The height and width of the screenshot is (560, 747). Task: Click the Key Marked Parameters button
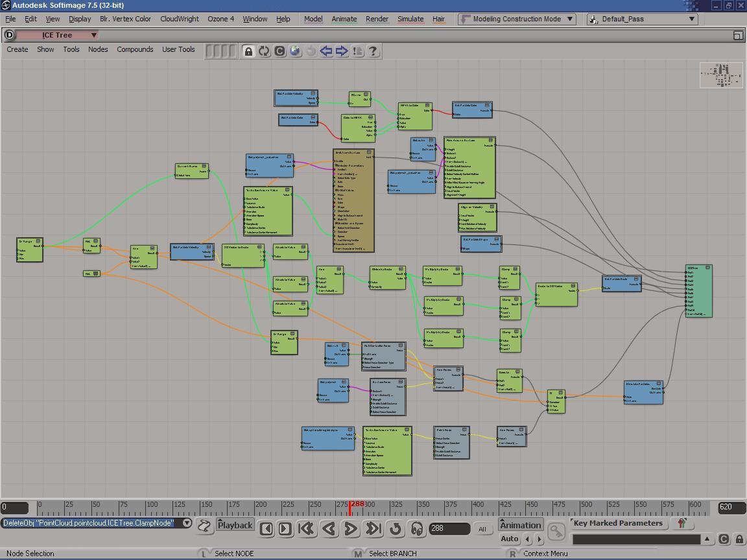[x=618, y=523]
